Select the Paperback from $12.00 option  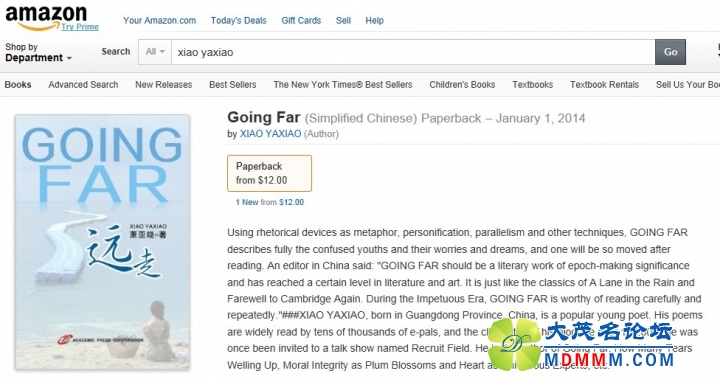(x=270, y=173)
